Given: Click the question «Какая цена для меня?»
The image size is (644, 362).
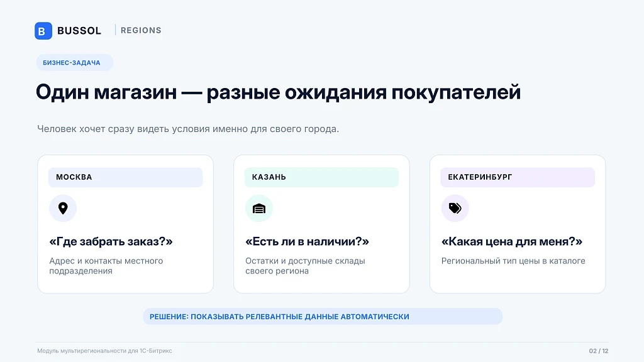Looking at the screenshot, I should coord(512,241).
